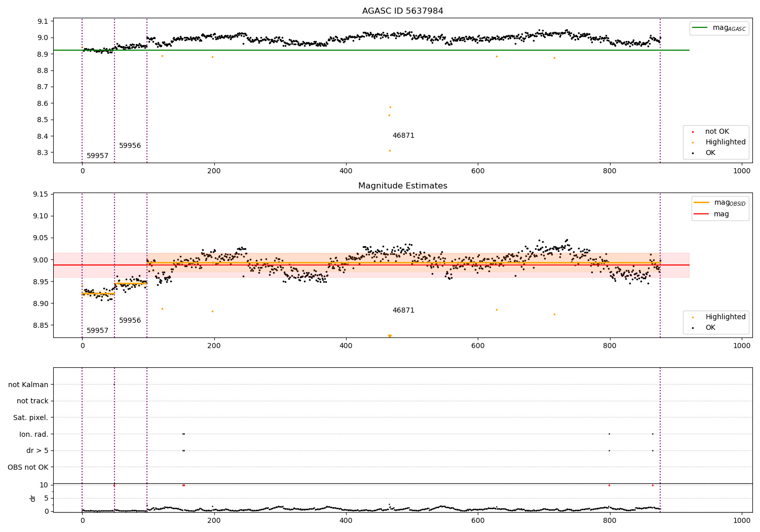This screenshot has width=760, height=532.
Task: Click the "46871" label in the top plot
Action: pos(403,136)
